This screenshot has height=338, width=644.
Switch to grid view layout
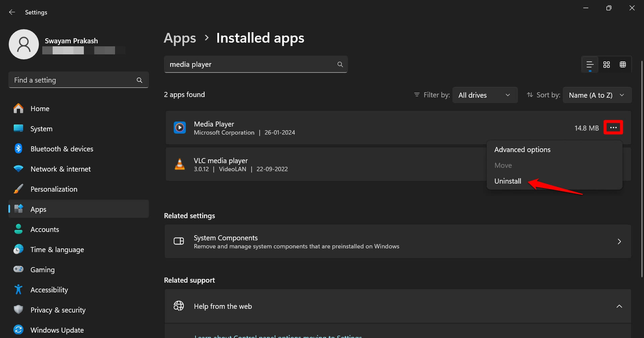coord(606,64)
